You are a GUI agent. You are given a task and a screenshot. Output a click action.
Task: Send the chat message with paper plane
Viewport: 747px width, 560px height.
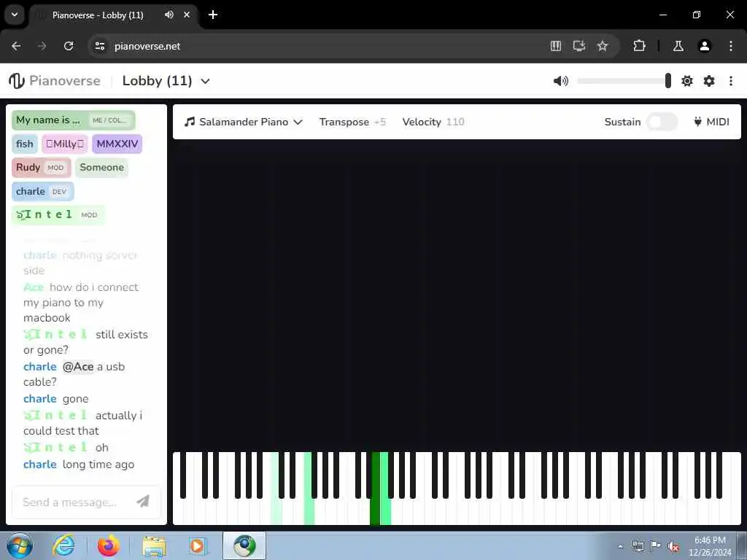143,501
